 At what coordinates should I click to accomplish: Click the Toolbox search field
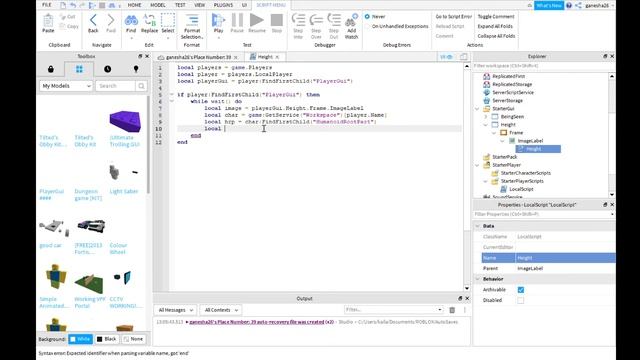tap(116, 86)
